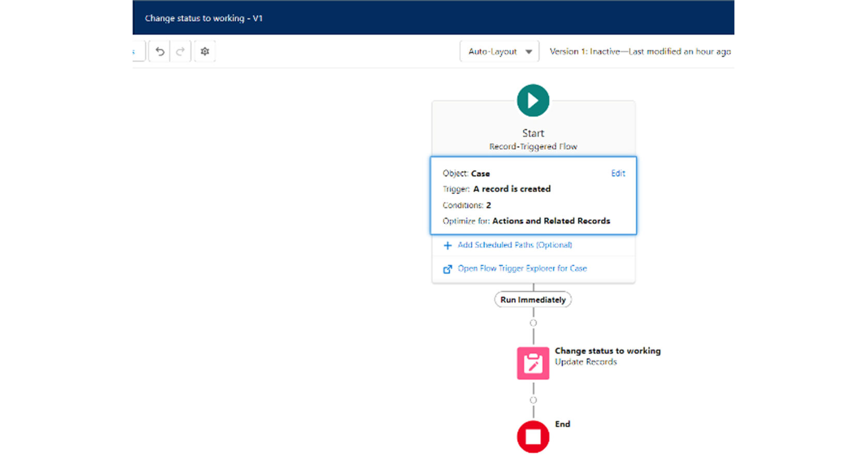Open Flow Trigger Explorer for Case link

click(x=522, y=268)
